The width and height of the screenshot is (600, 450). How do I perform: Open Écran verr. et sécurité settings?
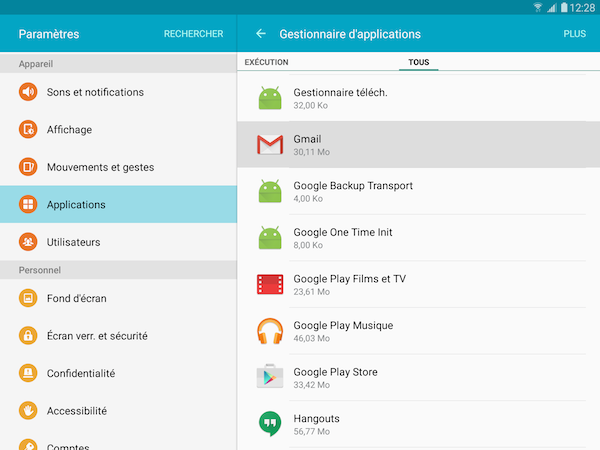[x=118, y=336]
